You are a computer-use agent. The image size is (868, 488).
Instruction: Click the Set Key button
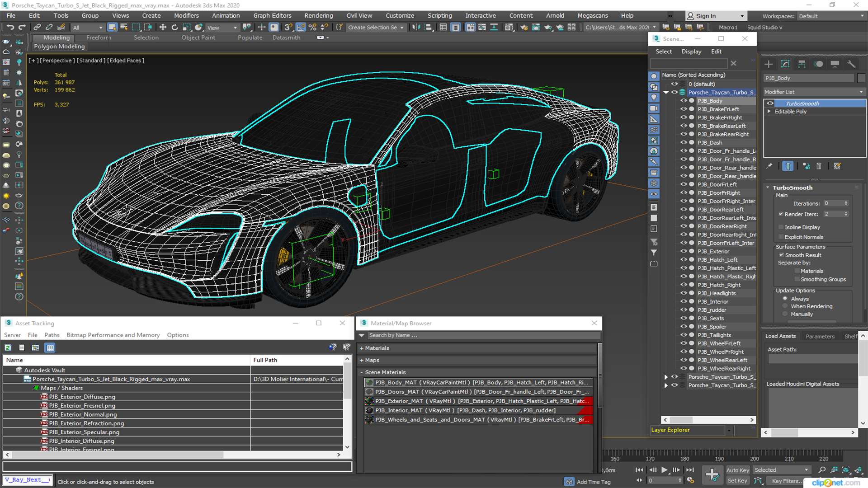(737, 481)
